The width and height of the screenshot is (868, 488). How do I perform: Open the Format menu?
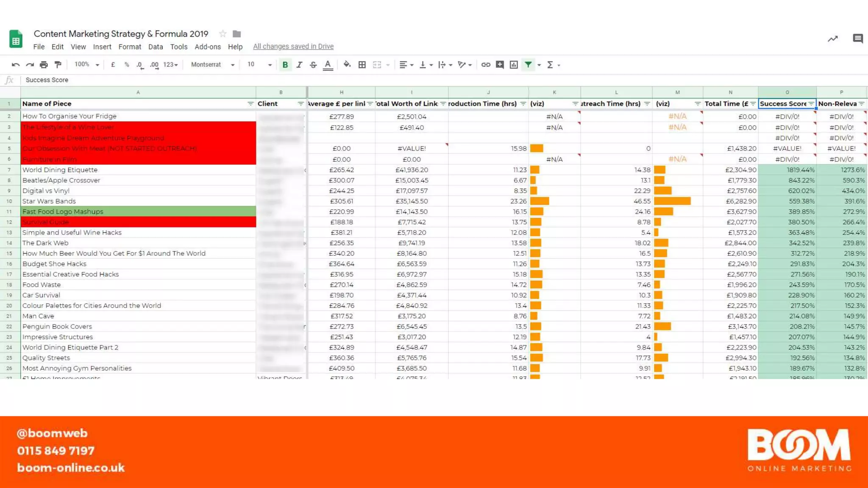(x=130, y=47)
